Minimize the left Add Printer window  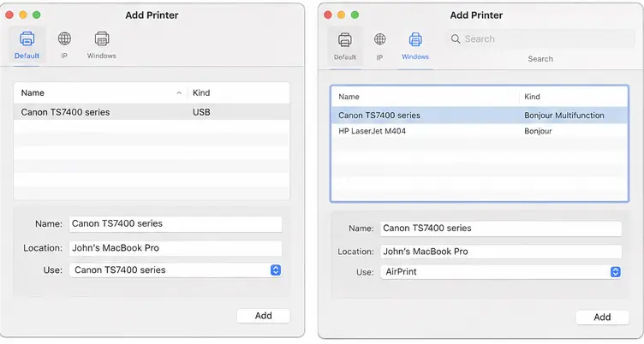point(23,15)
